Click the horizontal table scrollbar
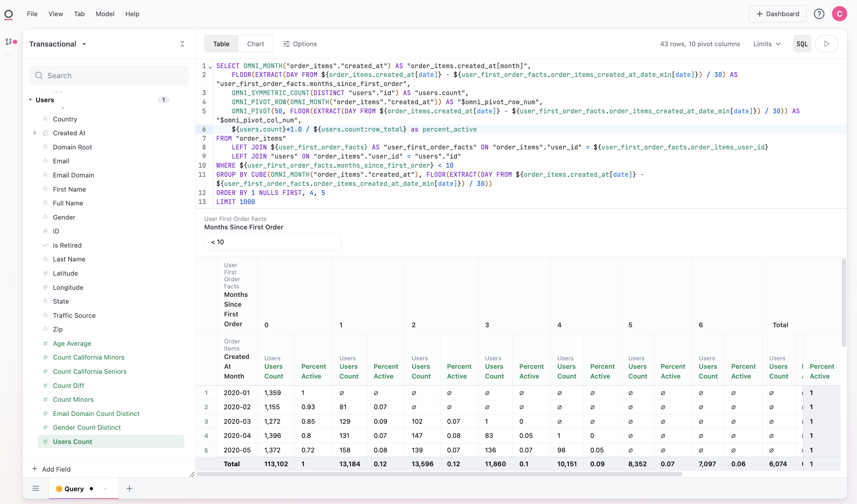 point(439,474)
